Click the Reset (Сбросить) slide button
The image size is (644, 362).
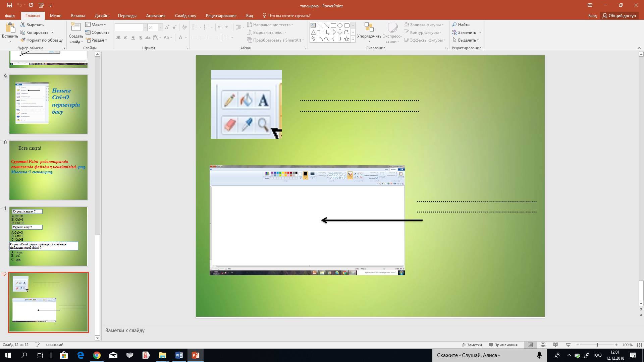coord(97,32)
